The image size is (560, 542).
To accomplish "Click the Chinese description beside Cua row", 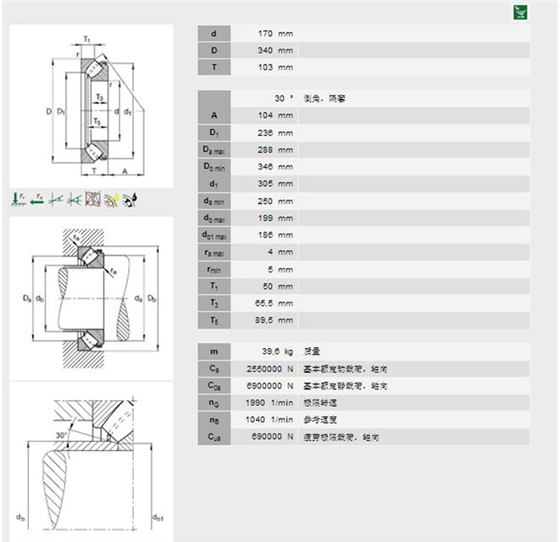I will (341, 437).
